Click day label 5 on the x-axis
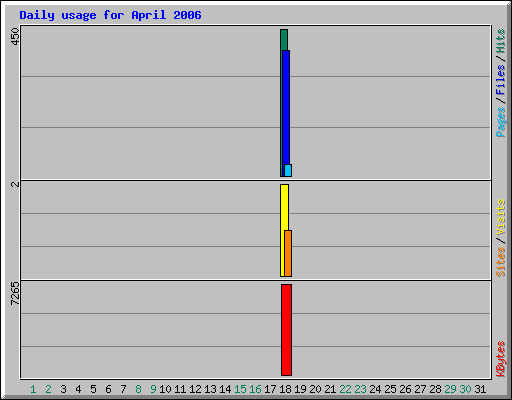The image size is (512, 400). 93,389
